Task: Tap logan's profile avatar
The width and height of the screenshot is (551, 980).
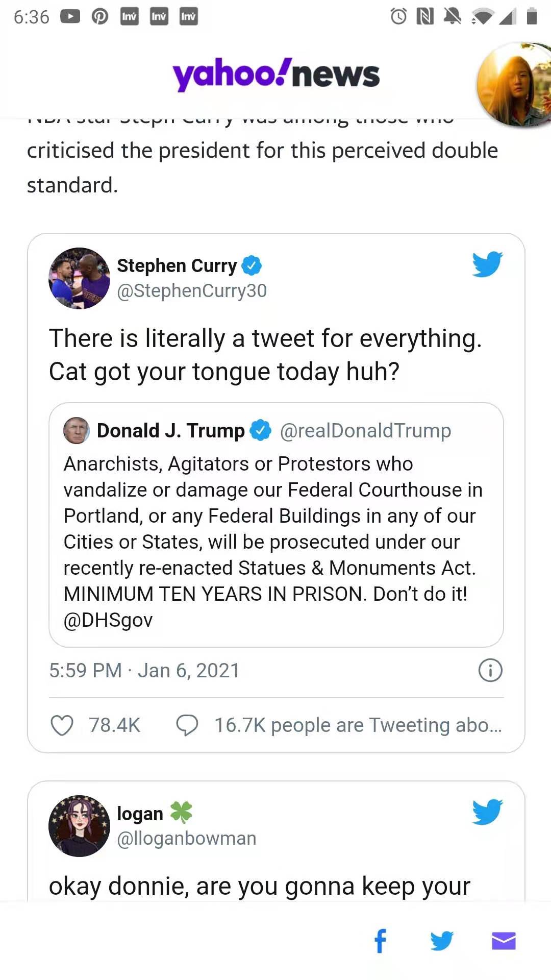Action: pyautogui.click(x=79, y=826)
